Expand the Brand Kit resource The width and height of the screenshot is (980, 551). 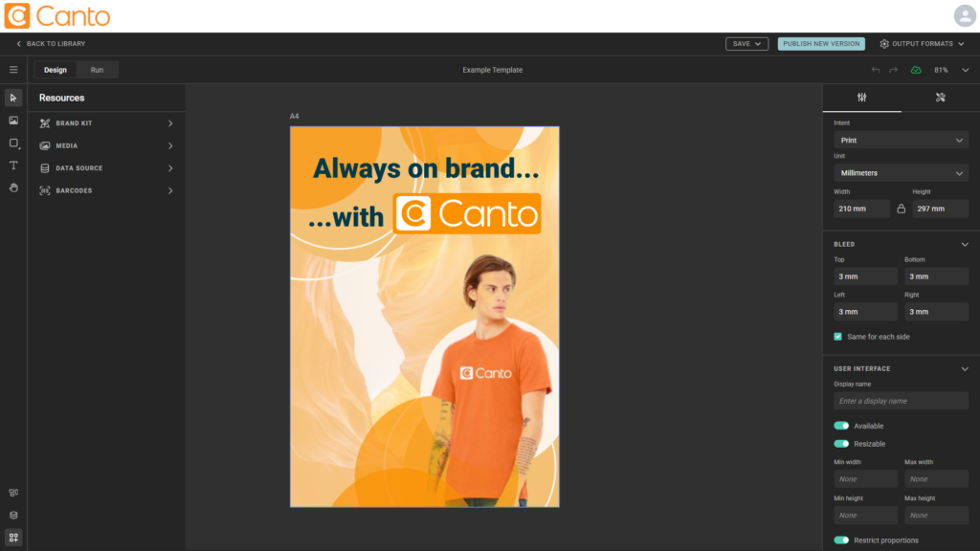pos(106,123)
